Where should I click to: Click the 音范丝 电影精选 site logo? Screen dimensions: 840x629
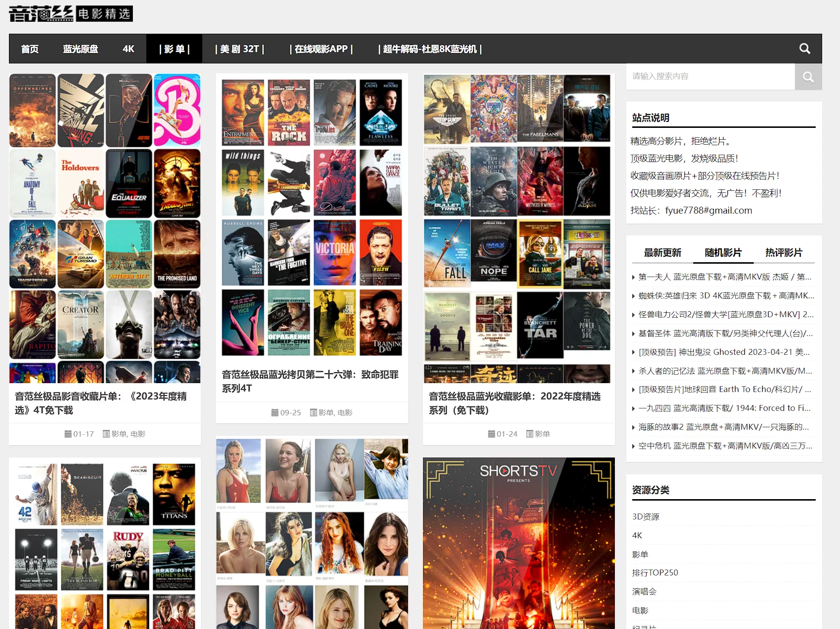coord(70,13)
